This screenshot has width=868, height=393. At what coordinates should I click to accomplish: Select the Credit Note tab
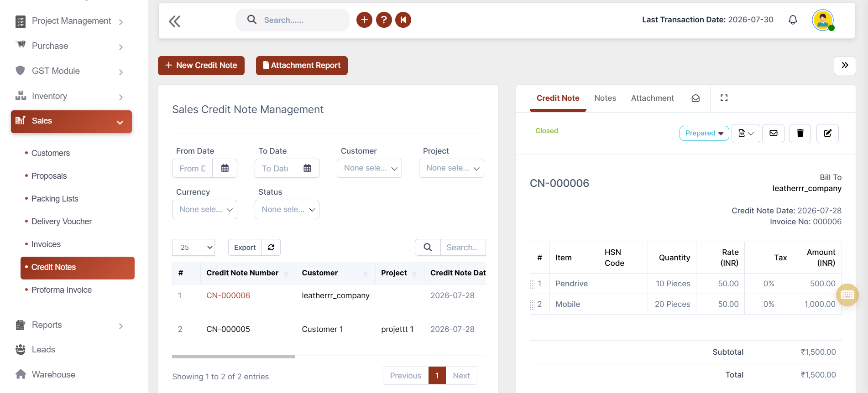click(558, 98)
